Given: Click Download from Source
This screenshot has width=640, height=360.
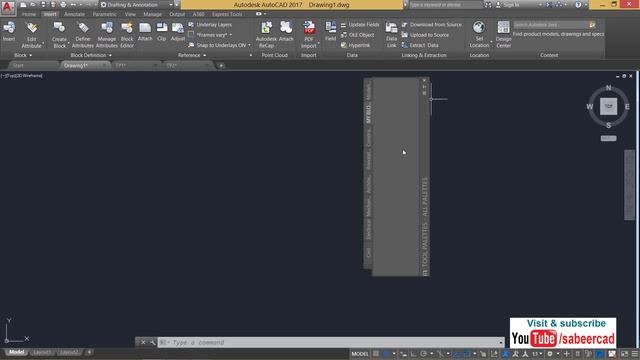Looking at the screenshot, I should point(431,24).
